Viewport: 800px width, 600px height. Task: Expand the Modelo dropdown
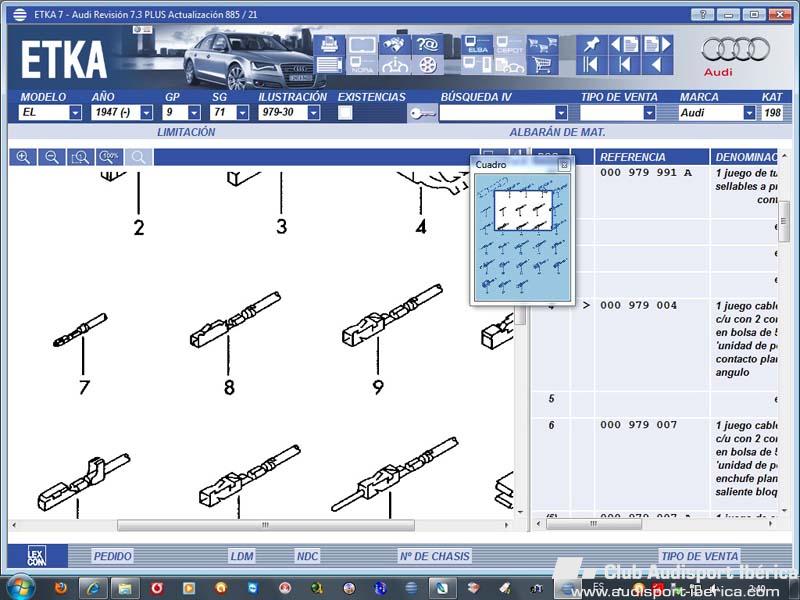tap(75, 112)
